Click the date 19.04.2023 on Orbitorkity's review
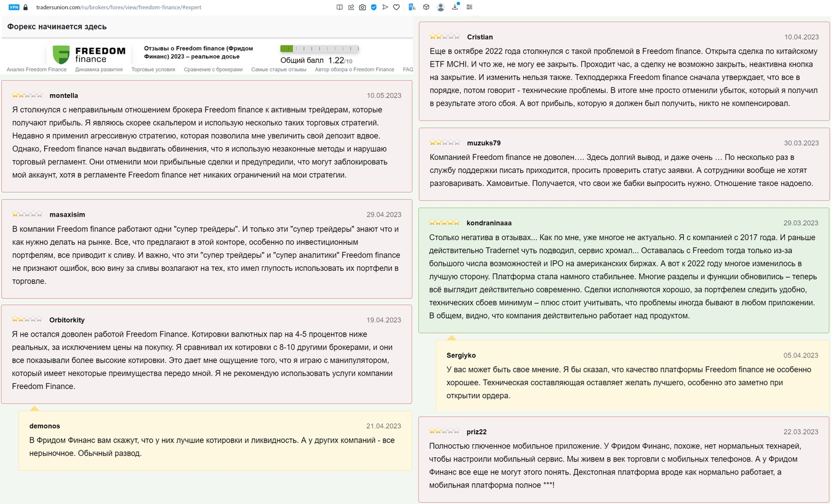Image resolution: width=831 pixels, height=504 pixels. click(x=383, y=319)
